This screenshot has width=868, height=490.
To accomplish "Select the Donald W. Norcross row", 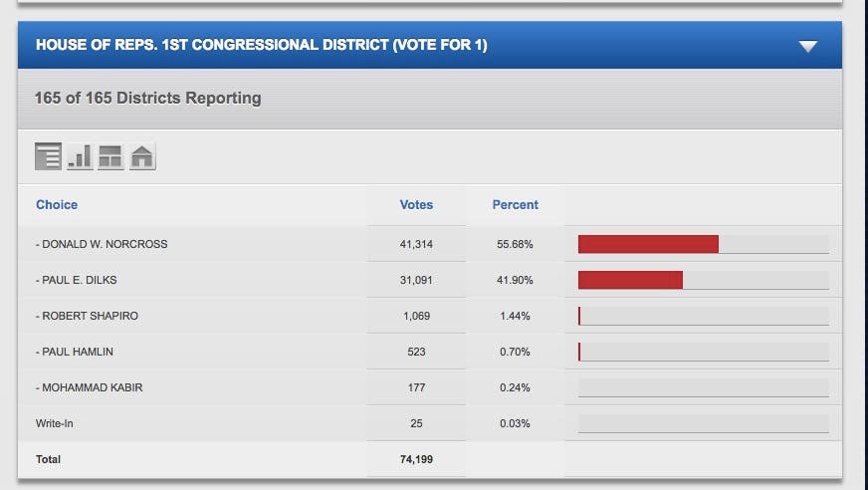I will click(104, 244).
